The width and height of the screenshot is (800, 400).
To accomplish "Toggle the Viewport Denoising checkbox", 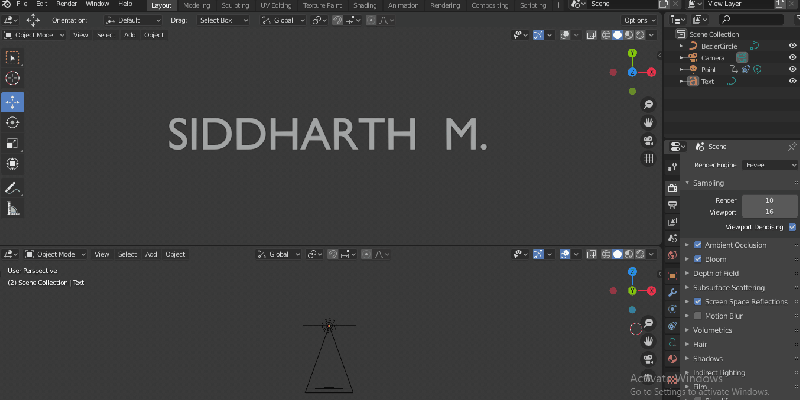I will click(792, 227).
